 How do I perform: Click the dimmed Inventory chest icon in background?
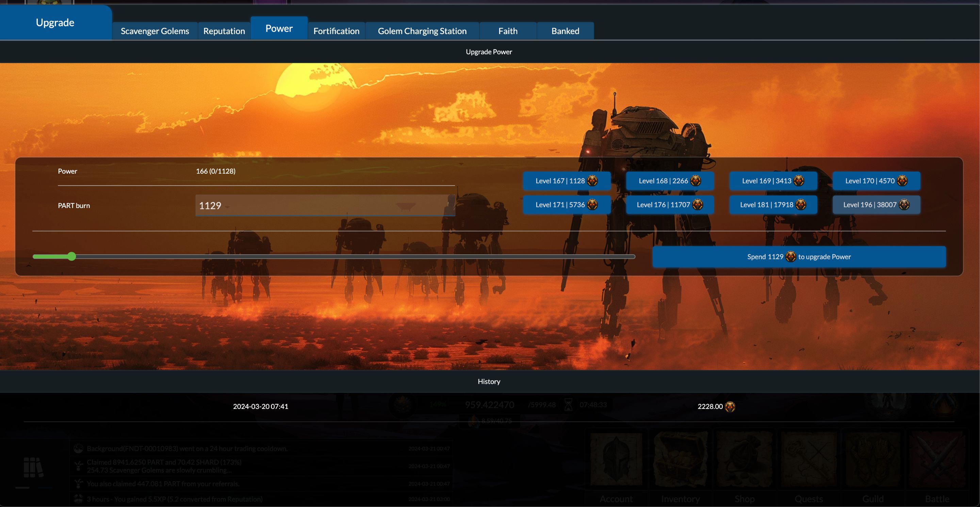(x=681, y=459)
